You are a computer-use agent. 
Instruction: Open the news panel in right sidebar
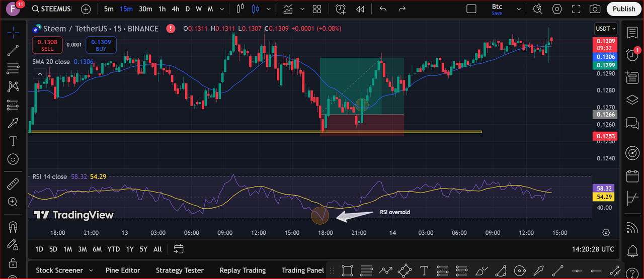(x=632, y=77)
